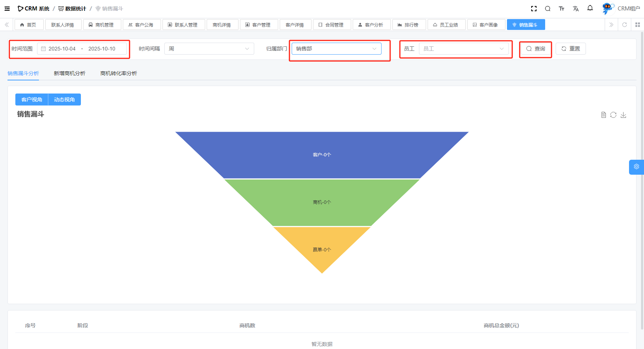The height and width of the screenshot is (349, 644).
Task: Open the 归属部门 dropdown showing 销售部
Action: (336, 49)
